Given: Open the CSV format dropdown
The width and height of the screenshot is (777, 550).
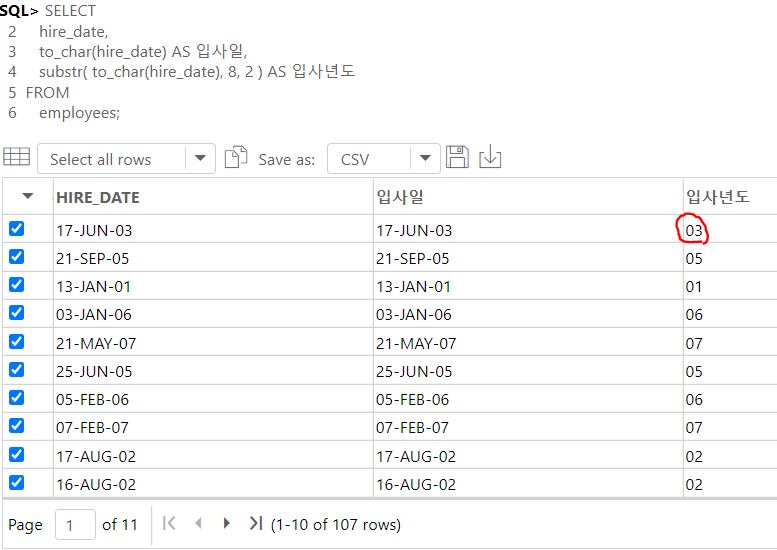Looking at the screenshot, I should point(384,159).
